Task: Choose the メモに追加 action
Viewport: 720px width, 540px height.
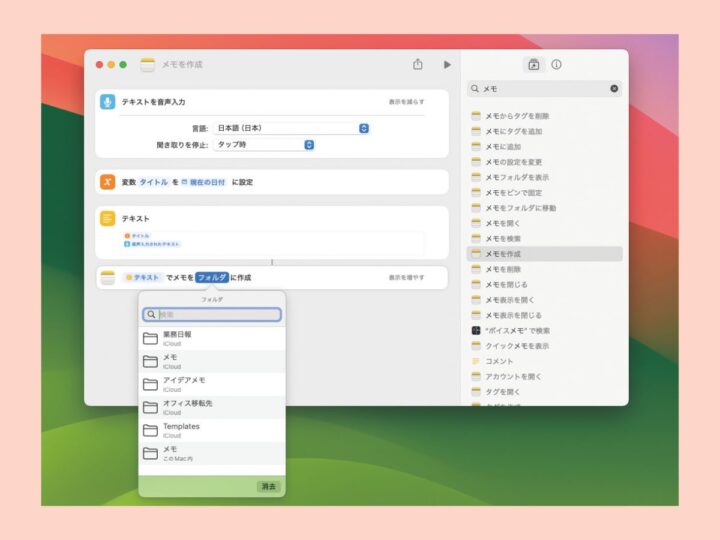Action: tap(545, 146)
